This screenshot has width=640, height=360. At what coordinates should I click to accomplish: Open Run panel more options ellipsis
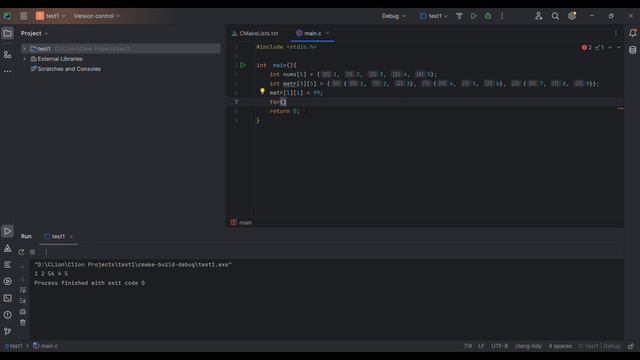coord(46,252)
